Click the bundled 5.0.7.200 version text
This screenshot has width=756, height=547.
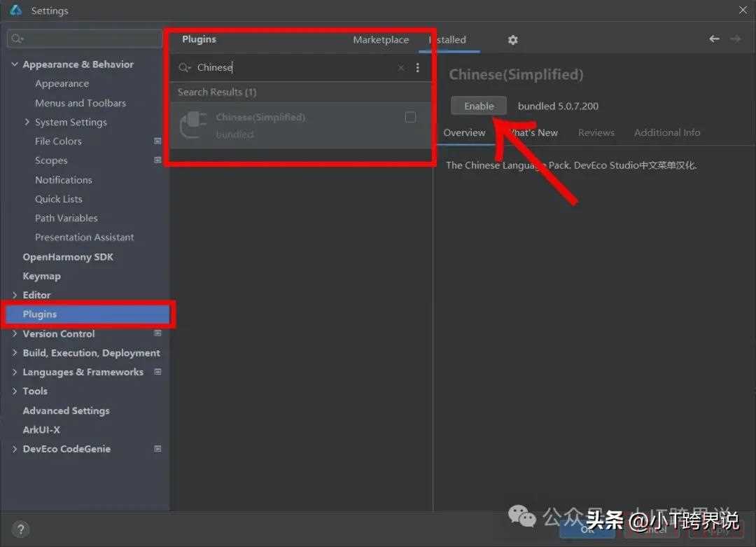coord(558,106)
